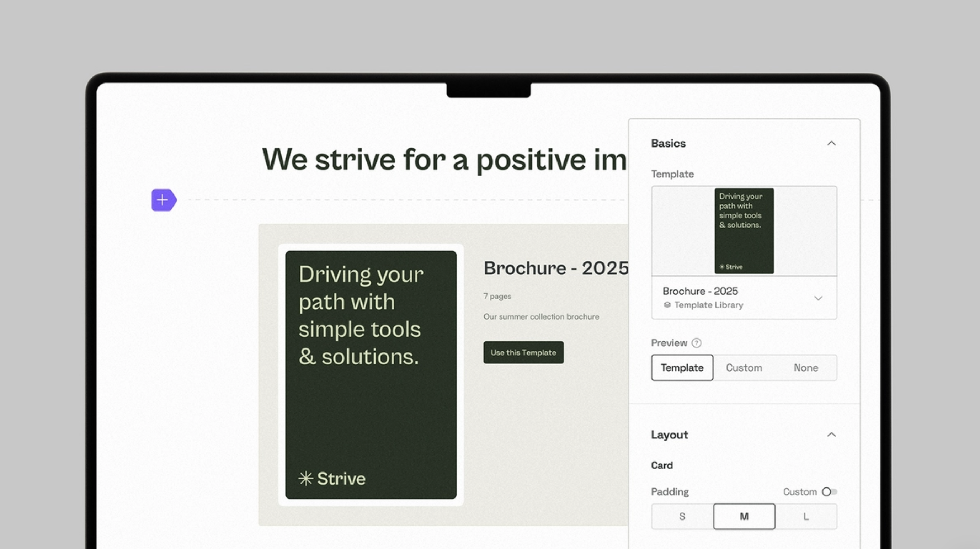Click the Template Library cube icon
Screen dimensions: 980x549
667,305
